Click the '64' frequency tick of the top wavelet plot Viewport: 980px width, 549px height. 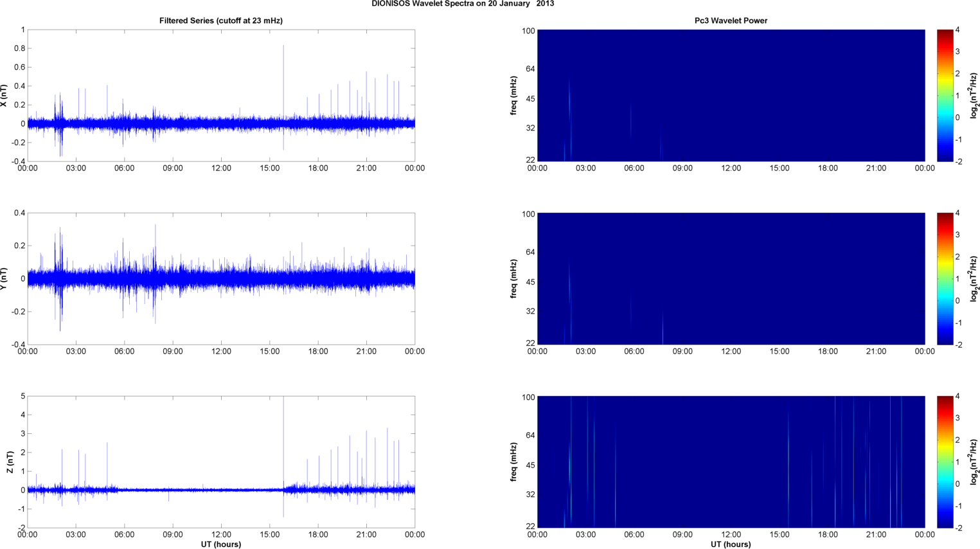(530, 69)
